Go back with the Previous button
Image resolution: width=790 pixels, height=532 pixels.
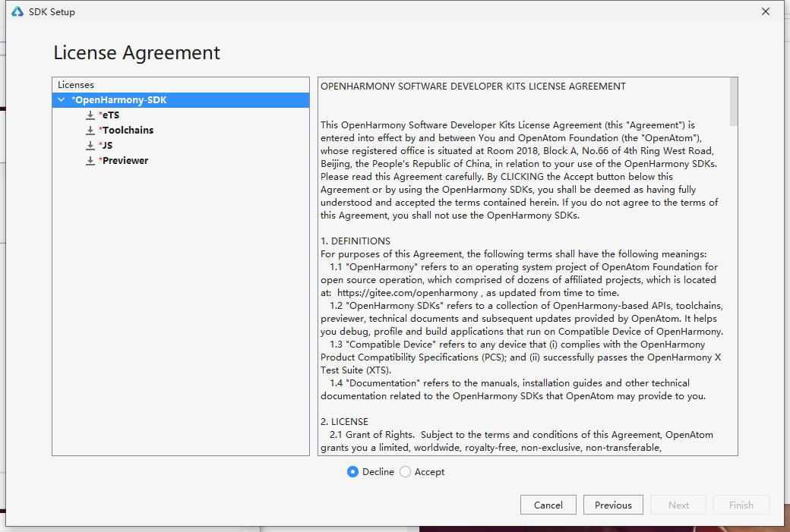pyautogui.click(x=613, y=505)
